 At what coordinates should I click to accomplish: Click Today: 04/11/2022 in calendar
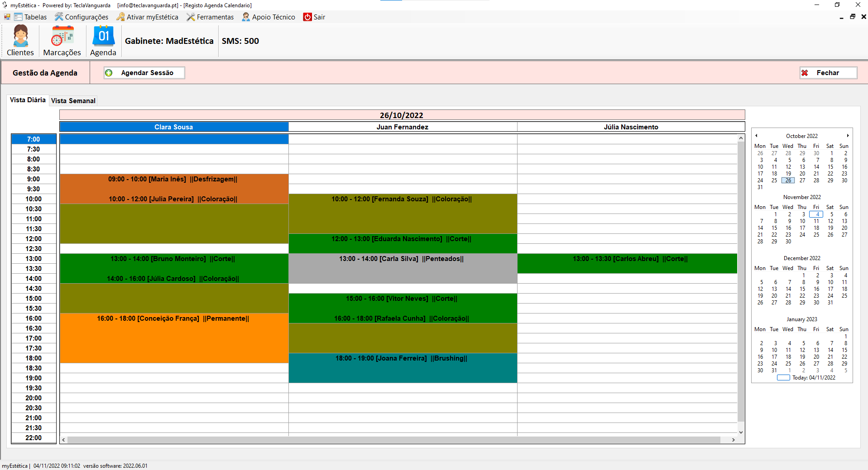pos(813,378)
